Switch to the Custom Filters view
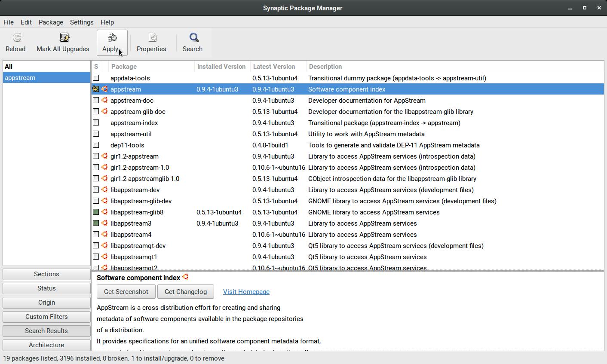Image resolution: width=607 pixels, height=364 pixels. 46,317
